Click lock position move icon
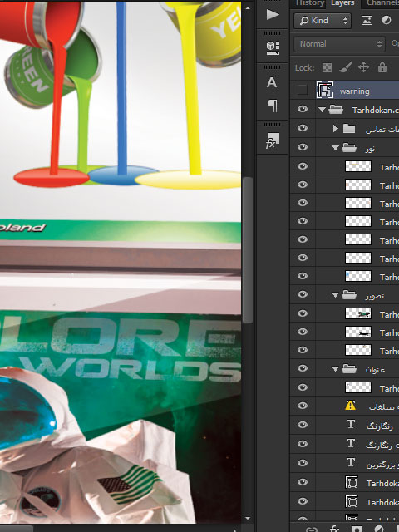399x532 pixels. coord(363,67)
